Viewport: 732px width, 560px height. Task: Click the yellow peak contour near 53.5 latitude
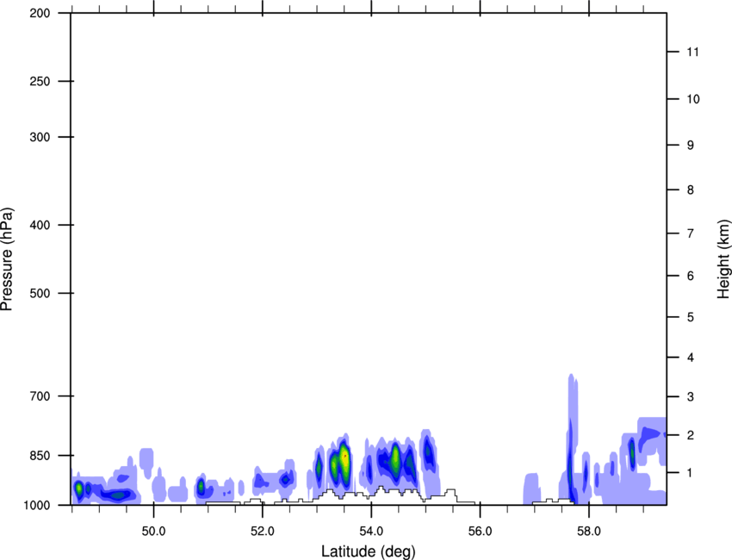click(x=344, y=460)
